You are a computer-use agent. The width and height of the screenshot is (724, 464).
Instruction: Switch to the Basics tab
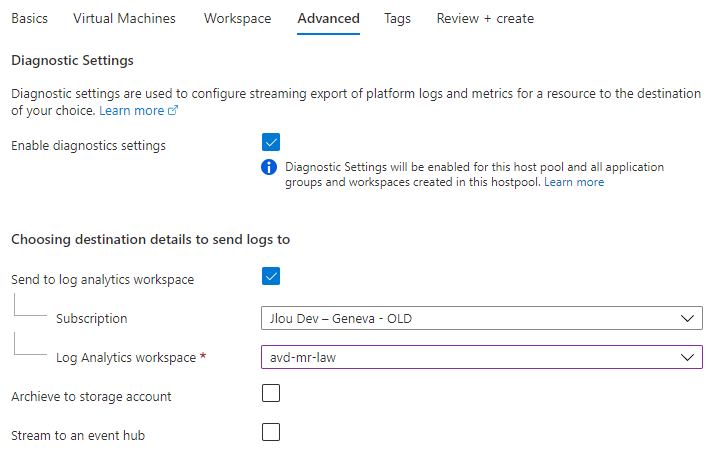tap(30, 18)
